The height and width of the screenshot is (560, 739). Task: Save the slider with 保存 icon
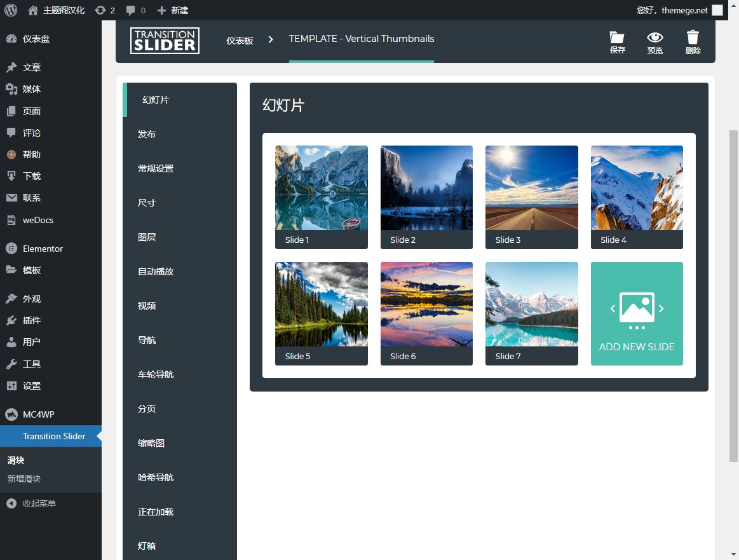(617, 43)
